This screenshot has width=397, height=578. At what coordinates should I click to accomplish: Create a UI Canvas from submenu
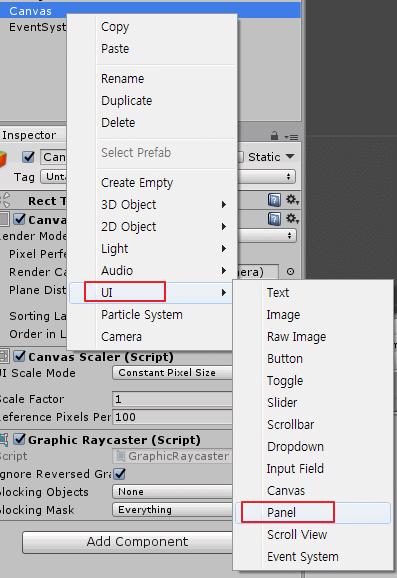(x=313, y=491)
